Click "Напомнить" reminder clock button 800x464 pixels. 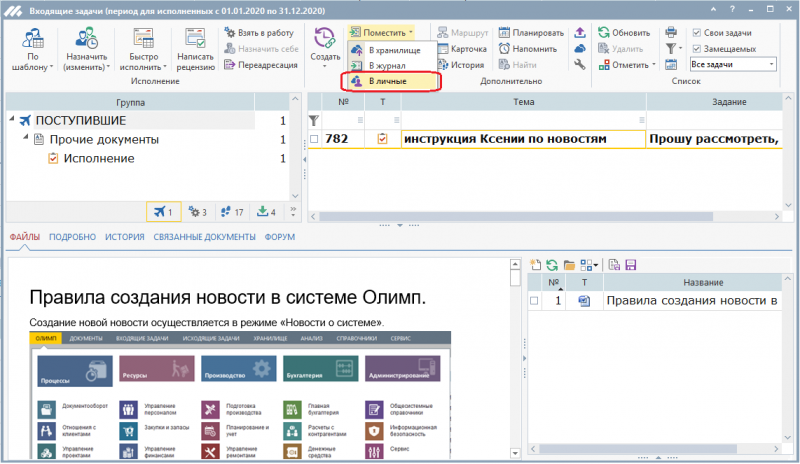(528, 49)
